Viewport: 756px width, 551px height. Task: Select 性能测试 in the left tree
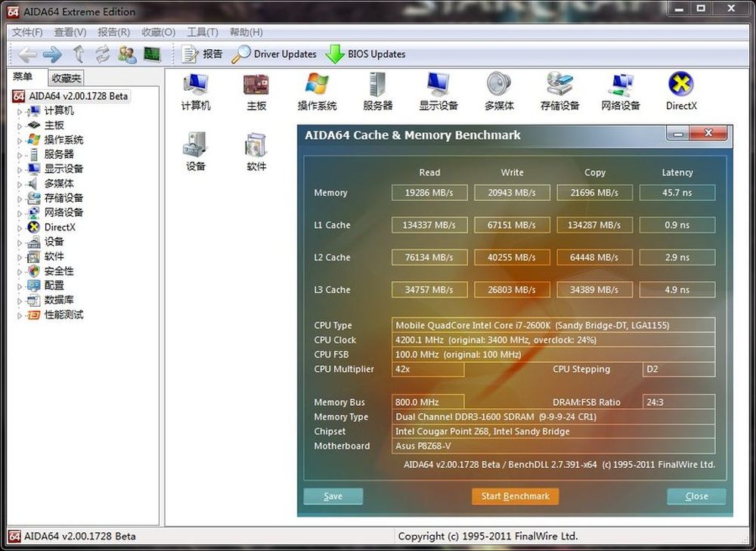pyautogui.click(x=64, y=314)
